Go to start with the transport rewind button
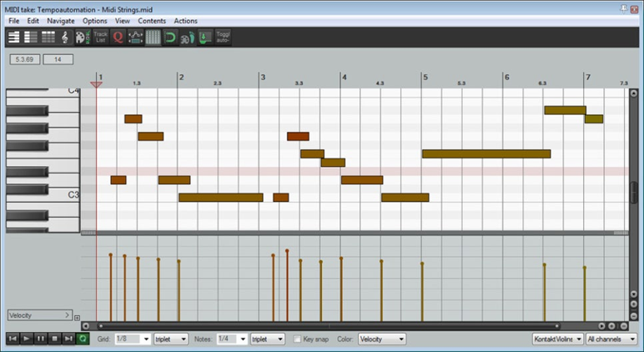Screen dimensions: 644x352 click(x=13, y=339)
